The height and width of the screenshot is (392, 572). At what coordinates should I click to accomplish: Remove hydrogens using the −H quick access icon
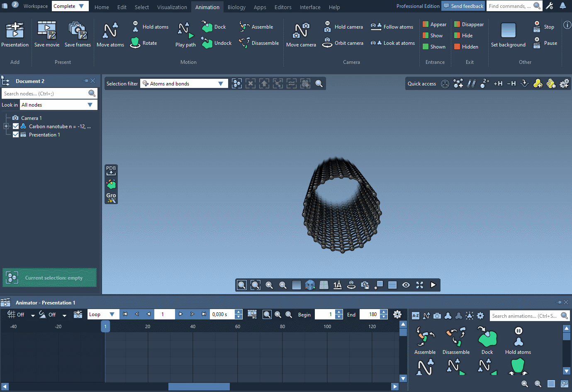[x=511, y=83]
